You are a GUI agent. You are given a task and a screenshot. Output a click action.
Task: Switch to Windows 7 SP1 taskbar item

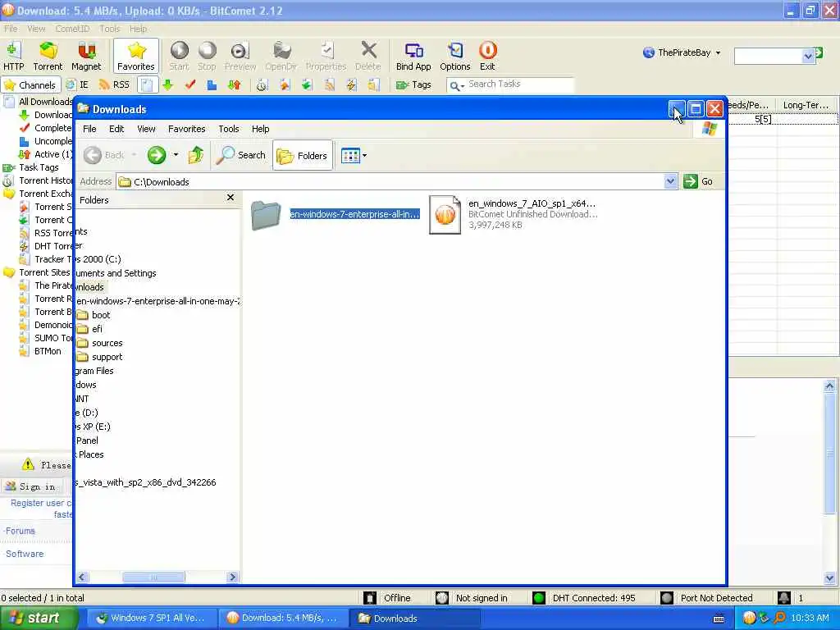tap(151, 619)
